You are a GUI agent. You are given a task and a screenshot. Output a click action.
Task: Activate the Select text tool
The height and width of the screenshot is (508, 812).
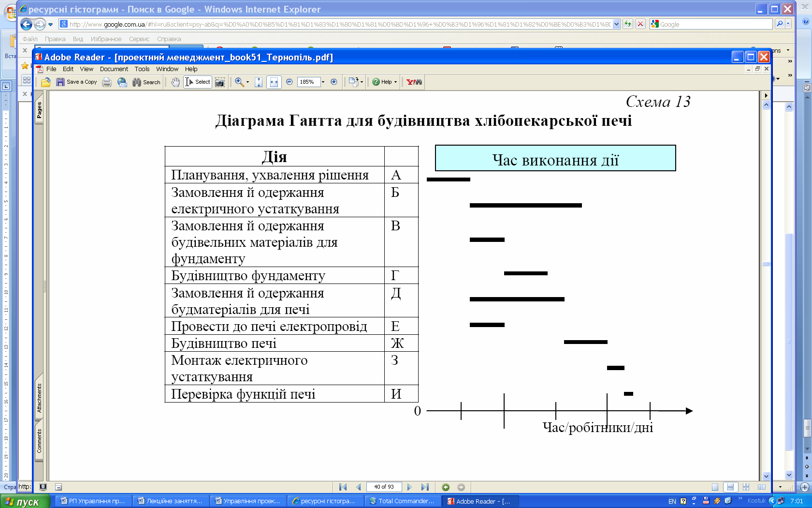[198, 82]
